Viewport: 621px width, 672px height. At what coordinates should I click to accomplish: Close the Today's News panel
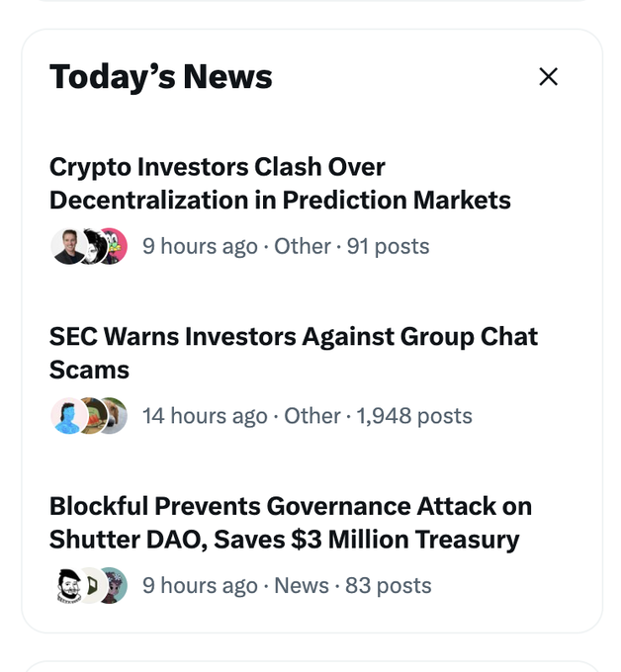pos(549,76)
